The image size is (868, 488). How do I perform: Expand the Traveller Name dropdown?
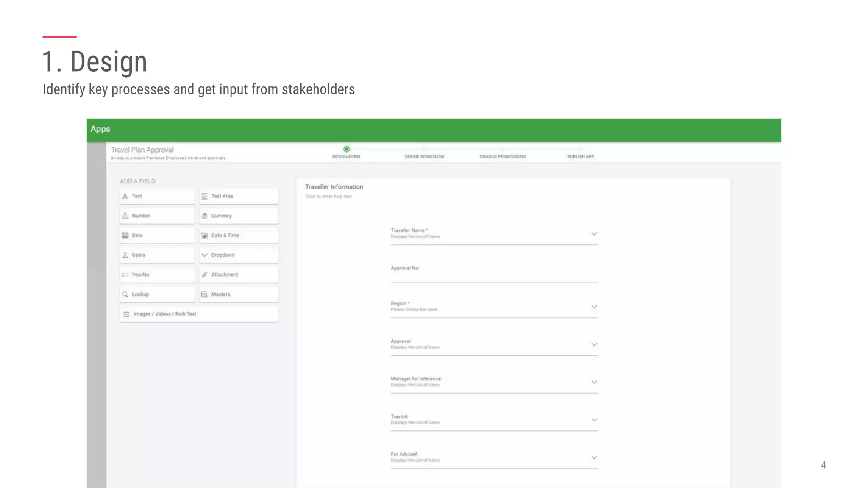tap(594, 234)
